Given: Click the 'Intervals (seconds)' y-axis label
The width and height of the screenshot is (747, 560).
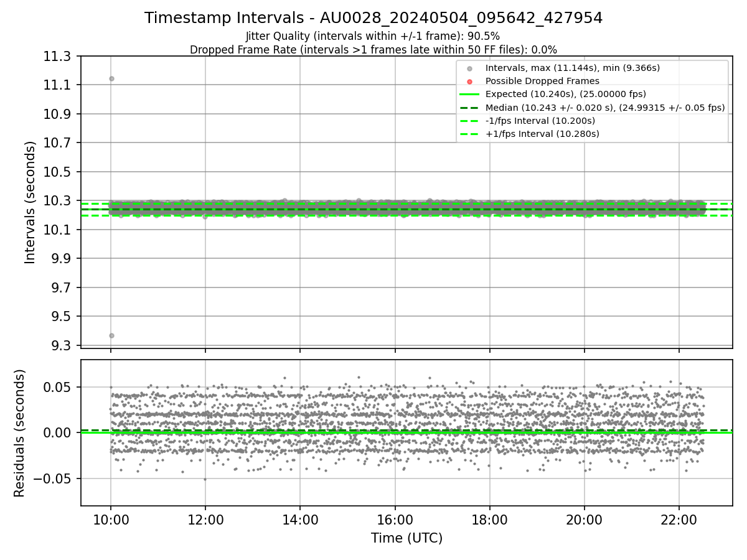Looking at the screenshot, I should click(31, 202).
